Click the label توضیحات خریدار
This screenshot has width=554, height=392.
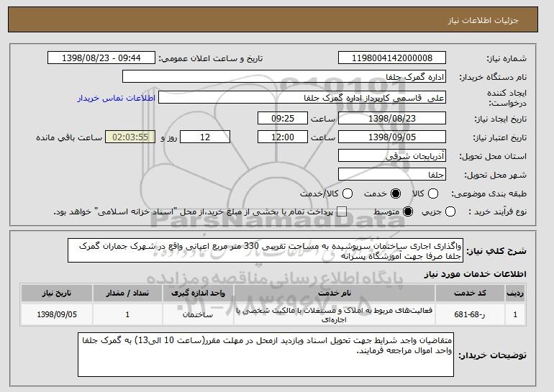[x=493, y=355]
